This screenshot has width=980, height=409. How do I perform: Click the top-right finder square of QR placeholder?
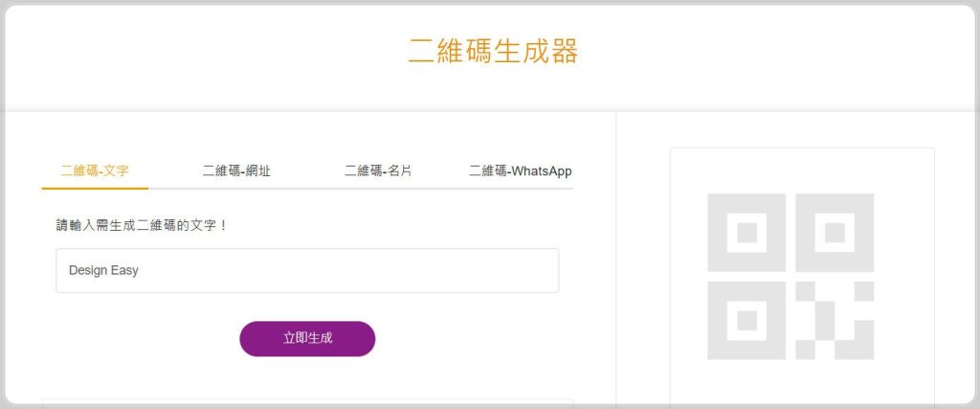(835, 233)
